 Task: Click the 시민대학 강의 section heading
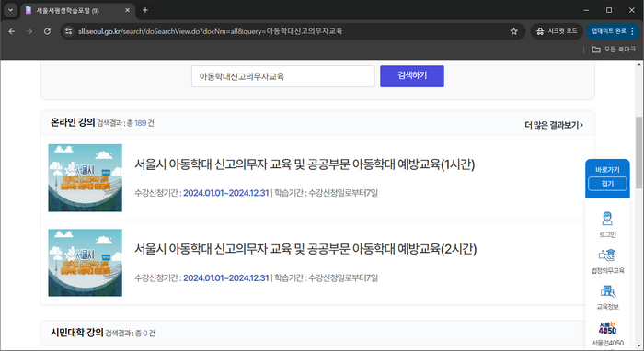[x=76, y=332]
